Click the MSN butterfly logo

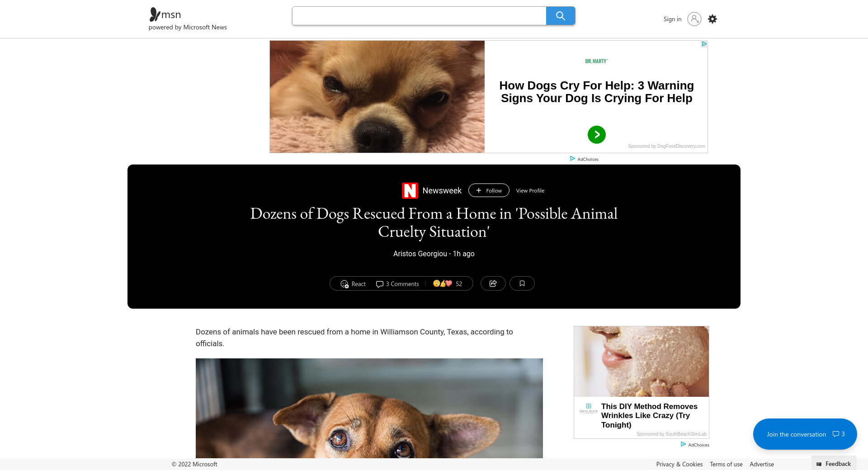[x=155, y=14]
